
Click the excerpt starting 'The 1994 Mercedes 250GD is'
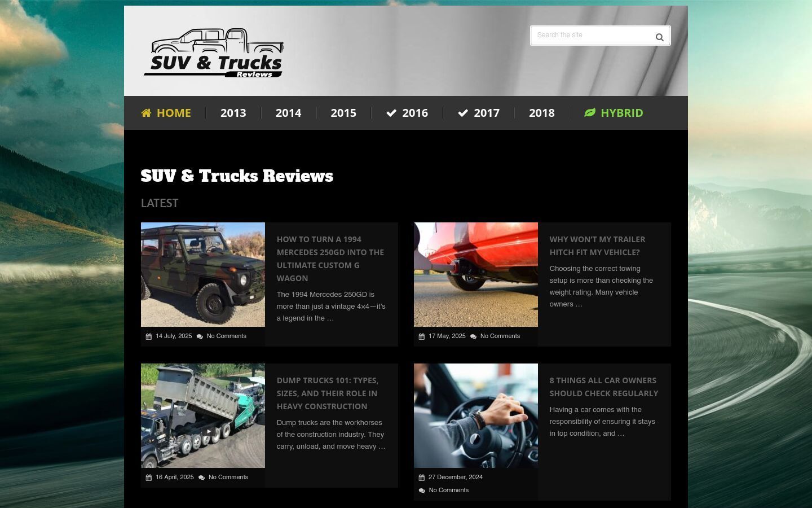point(332,306)
